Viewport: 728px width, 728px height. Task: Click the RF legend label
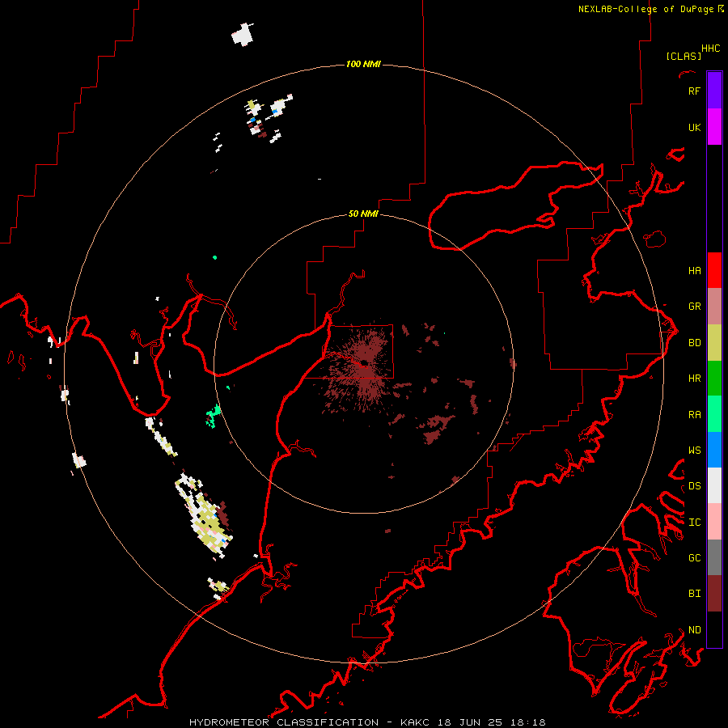[694, 91]
